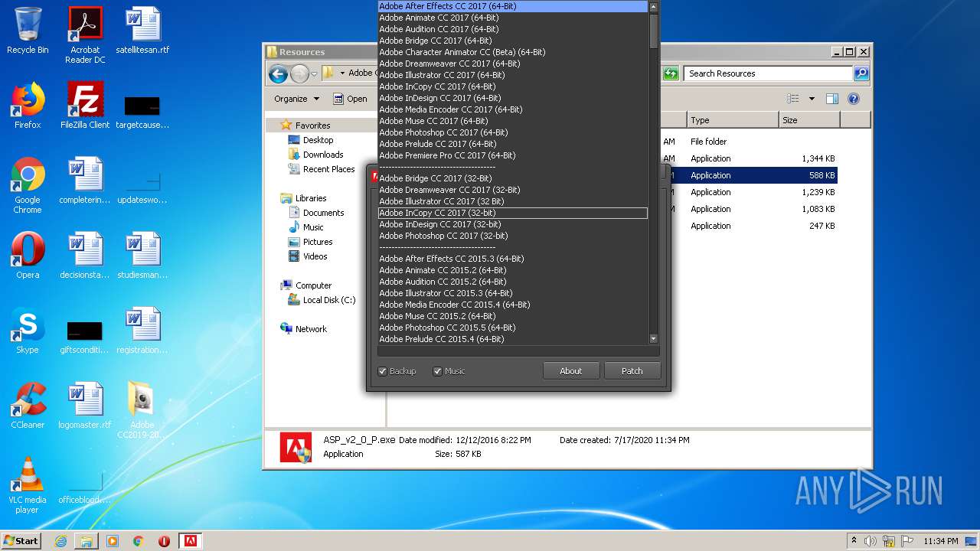Click the Type column header
The width and height of the screenshot is (980, 551).
[732, 120]
